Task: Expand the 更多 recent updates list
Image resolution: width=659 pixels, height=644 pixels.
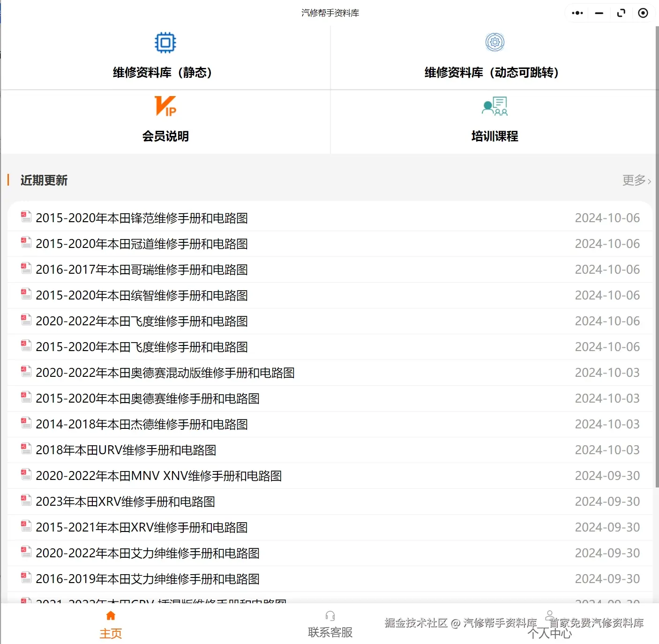Action: 636,180
